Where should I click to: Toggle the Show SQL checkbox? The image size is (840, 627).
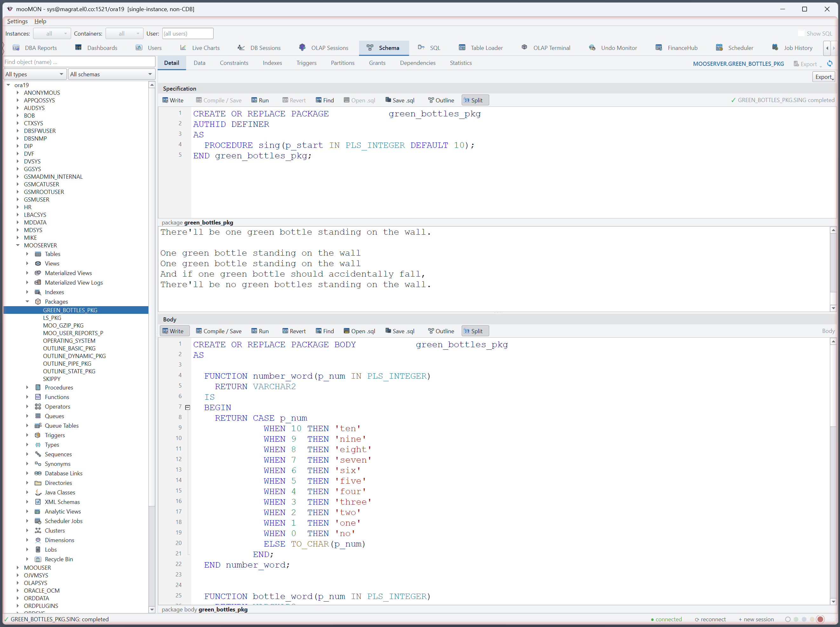[801, 33]
